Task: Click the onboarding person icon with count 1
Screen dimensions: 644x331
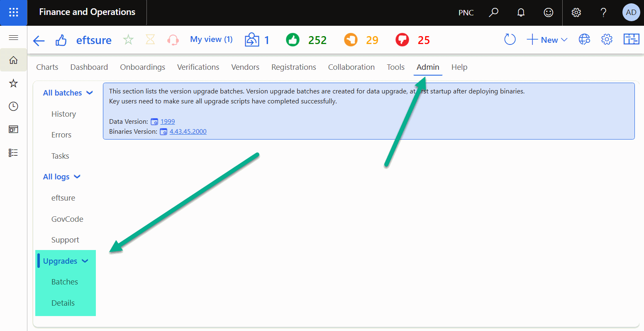Action: 252,40
